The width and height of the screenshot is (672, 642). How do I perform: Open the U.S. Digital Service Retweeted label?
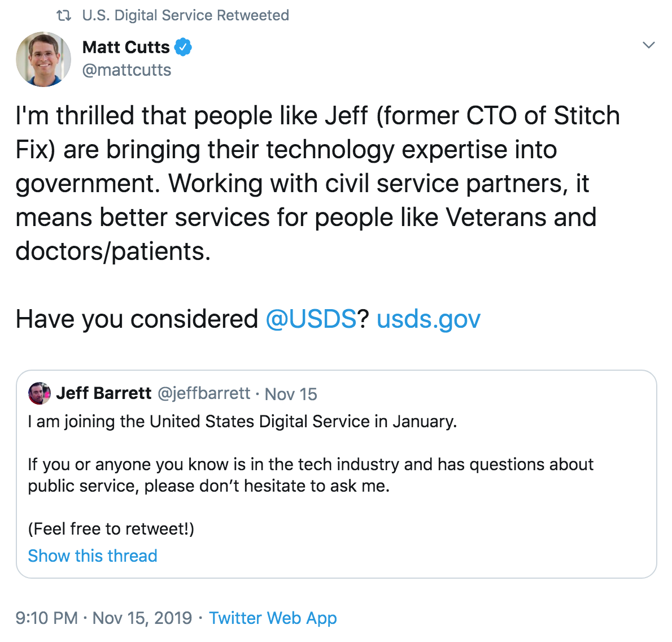[186, 15]
